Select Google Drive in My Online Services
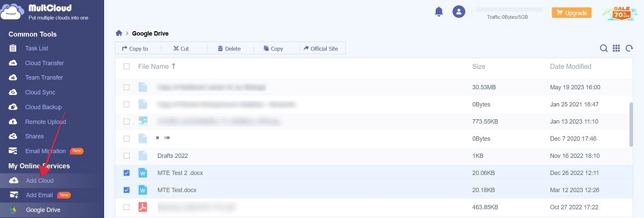The image size is (644, 218). point(43,210)
